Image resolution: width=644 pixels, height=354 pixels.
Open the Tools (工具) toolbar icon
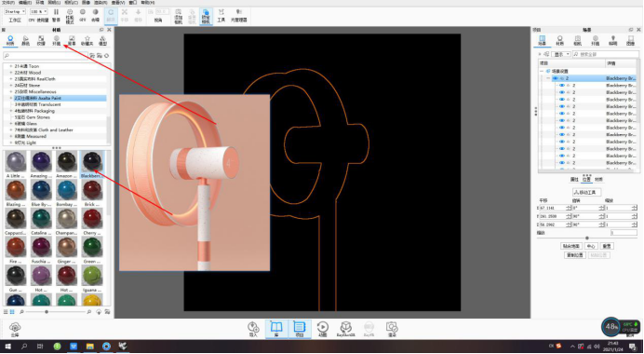coord(221,15)
